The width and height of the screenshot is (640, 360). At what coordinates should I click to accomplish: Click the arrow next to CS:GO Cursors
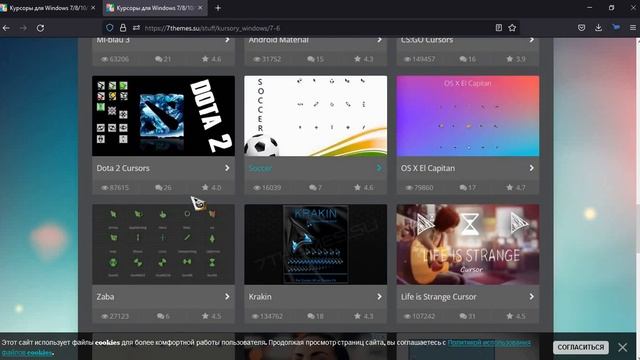click(531, 40)
